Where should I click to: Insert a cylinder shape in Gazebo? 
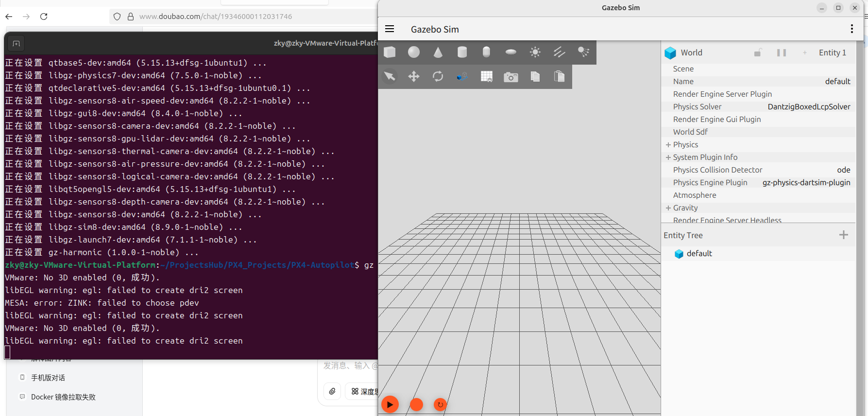(x=462, y=52)
